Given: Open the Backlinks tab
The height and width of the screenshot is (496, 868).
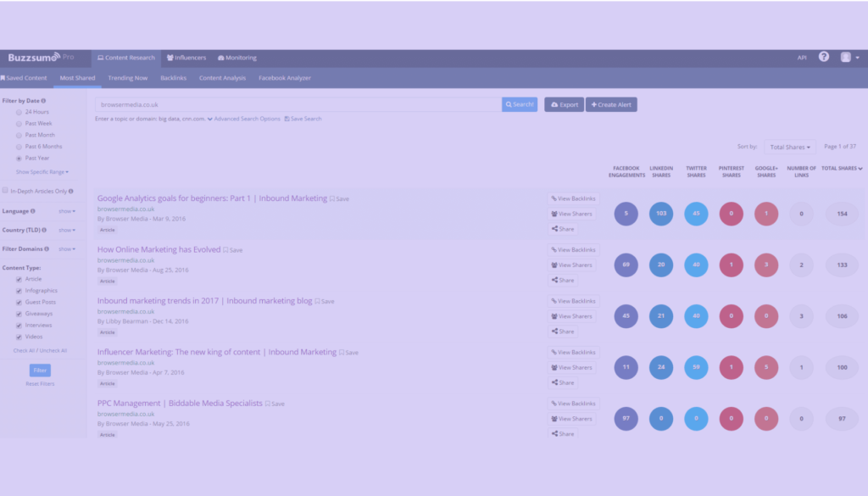Looking at the screenshot, I should tap(173, 77).
